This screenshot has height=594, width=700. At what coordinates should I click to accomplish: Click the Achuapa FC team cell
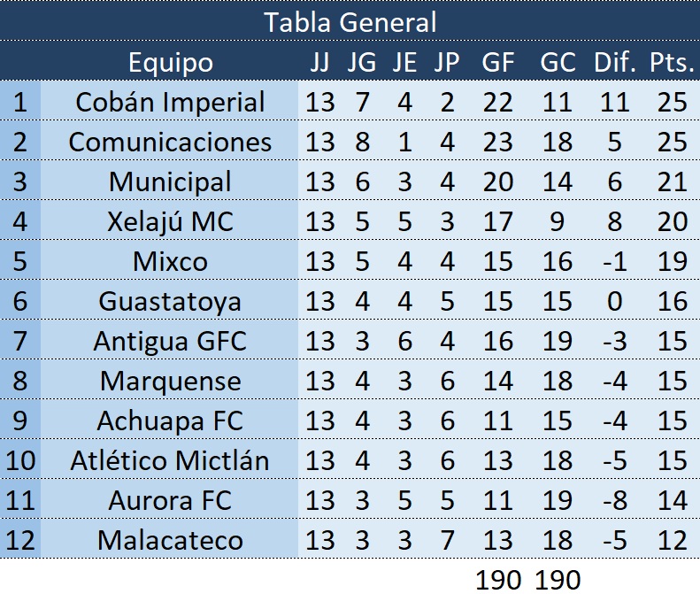click(x=170, y=420)
